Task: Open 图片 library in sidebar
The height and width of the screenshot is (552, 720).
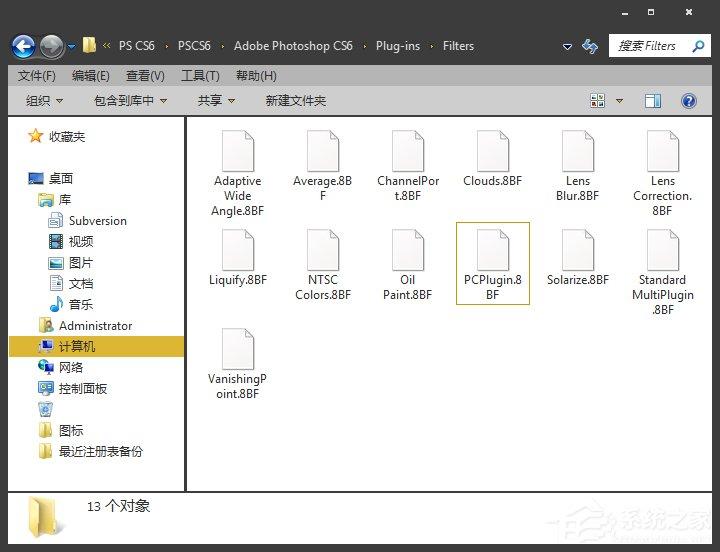Action: tap(71, 263)
